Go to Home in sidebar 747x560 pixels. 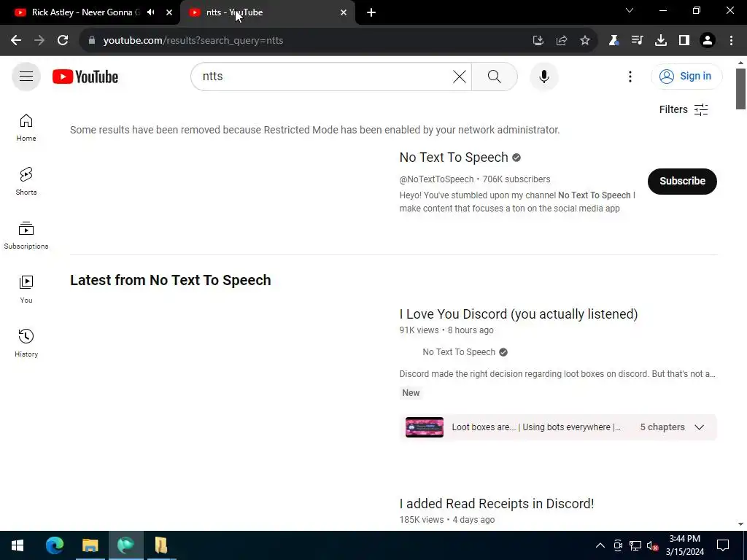26,128
